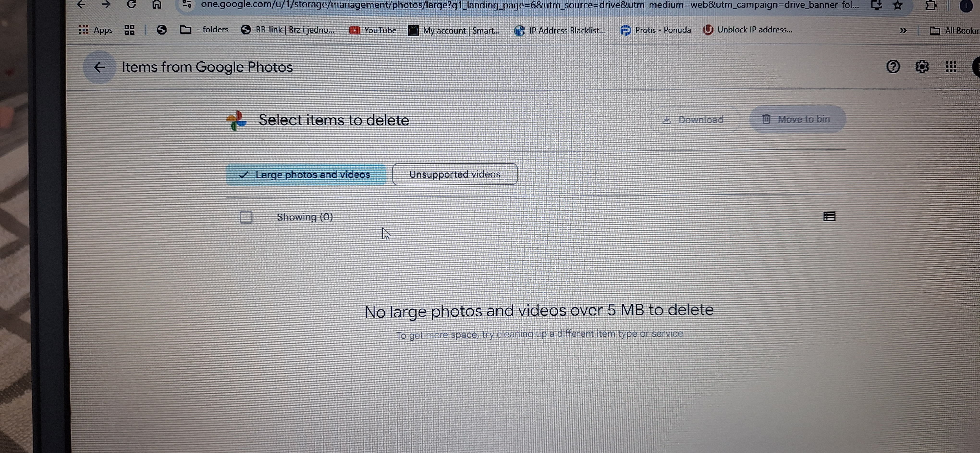Screen dimensions: 980x453
Task: Open the globe bookmark without label
Action: [162, 30]
